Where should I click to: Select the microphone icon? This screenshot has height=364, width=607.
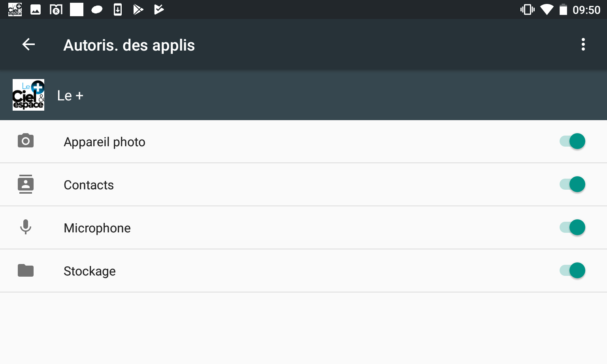point(25,227)
